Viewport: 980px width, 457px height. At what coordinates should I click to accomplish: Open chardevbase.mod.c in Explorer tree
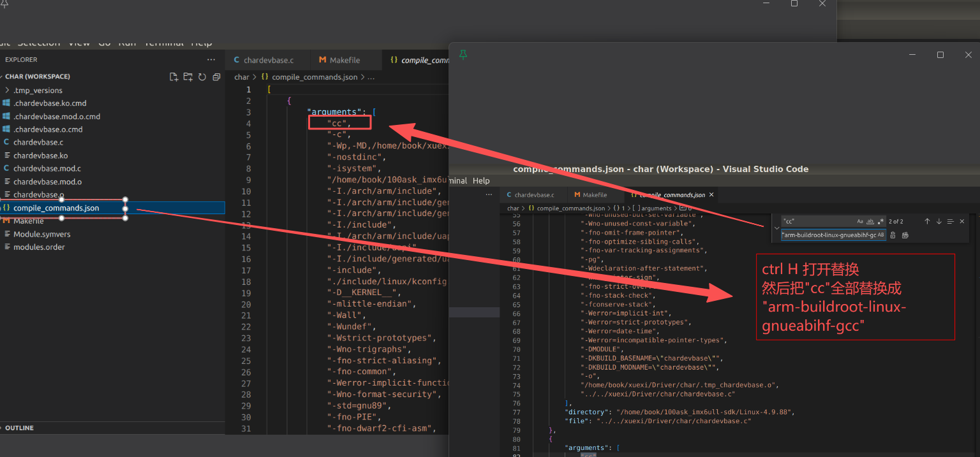47,169
